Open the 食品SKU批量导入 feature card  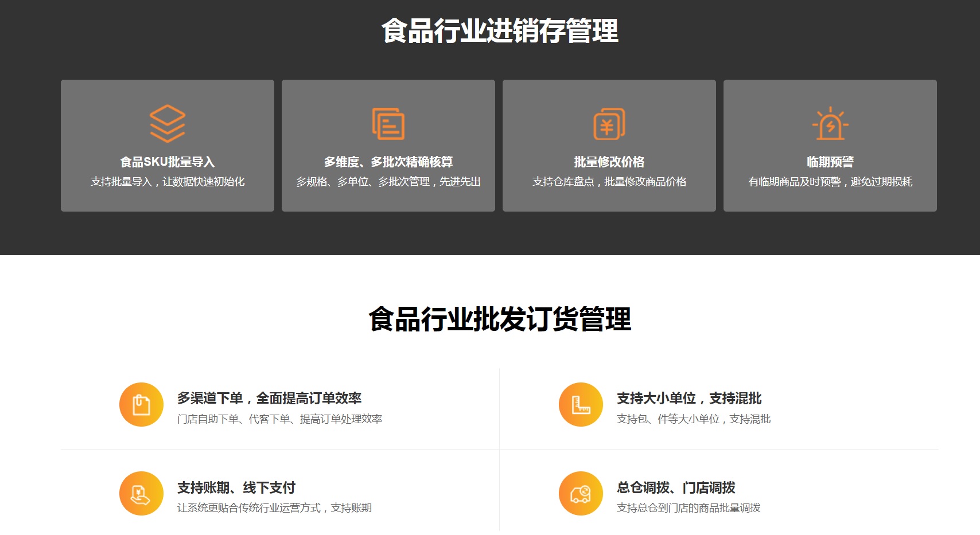coord(167,145)
